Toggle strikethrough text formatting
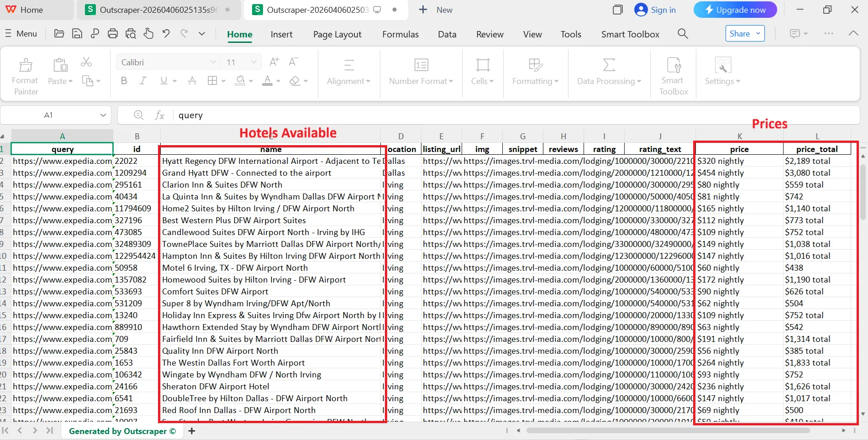Viewport: 868px width, 440px height. [x=192, y=81]
